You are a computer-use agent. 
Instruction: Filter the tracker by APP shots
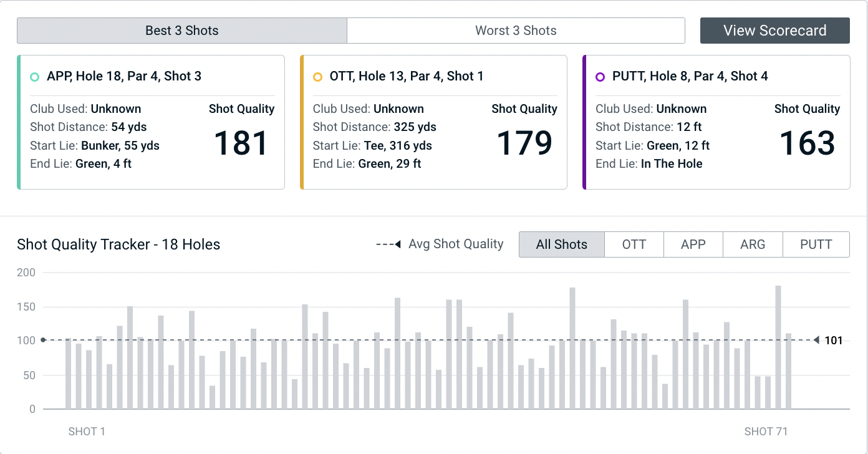(693, 244)
